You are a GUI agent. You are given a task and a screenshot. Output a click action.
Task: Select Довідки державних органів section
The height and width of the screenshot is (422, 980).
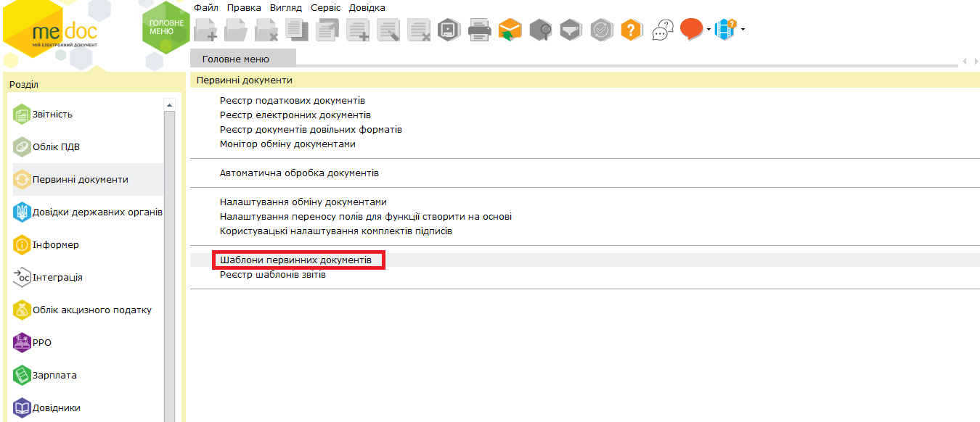pos(88,212)
